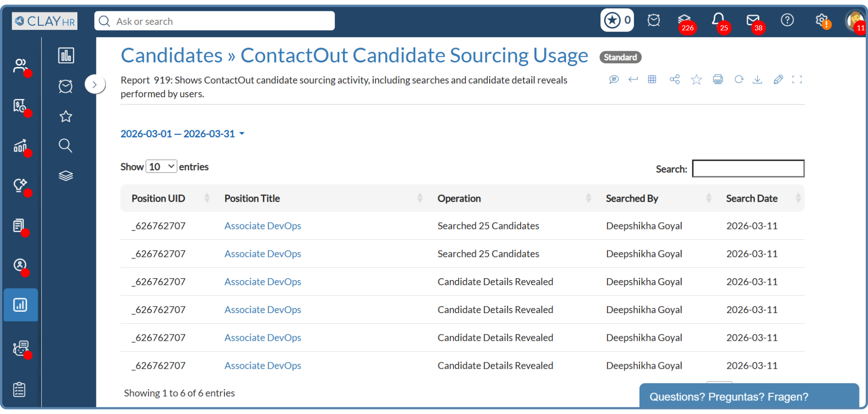Open the mail inbox icon

point(753,20)
